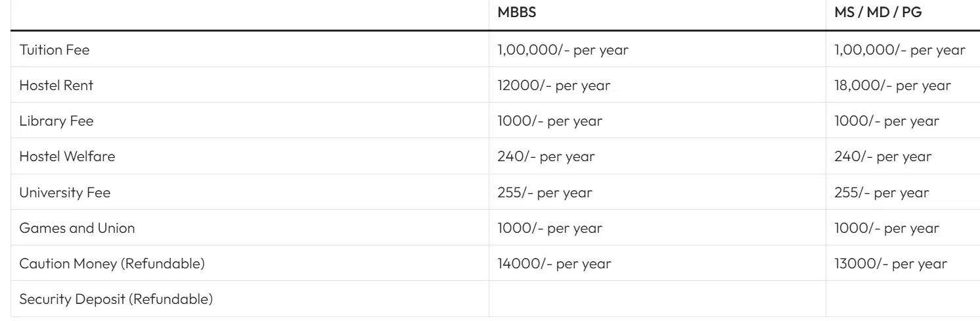Click the MBBS tuition fee amount
This screenshot has height=321, width=980.
pos(563,50)
